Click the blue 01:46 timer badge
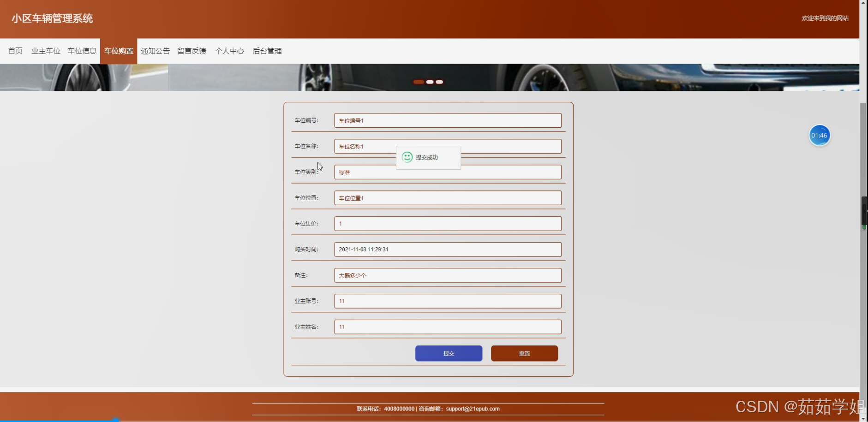The width and height of the screenshot is (868, 422). click(820, 135)
